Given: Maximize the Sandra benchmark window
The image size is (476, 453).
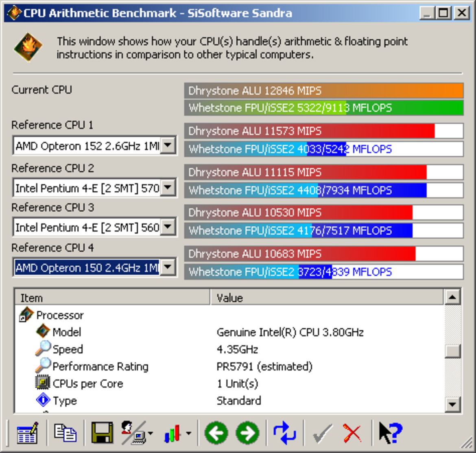Looking at the screenshot, I should click(443, 13).
